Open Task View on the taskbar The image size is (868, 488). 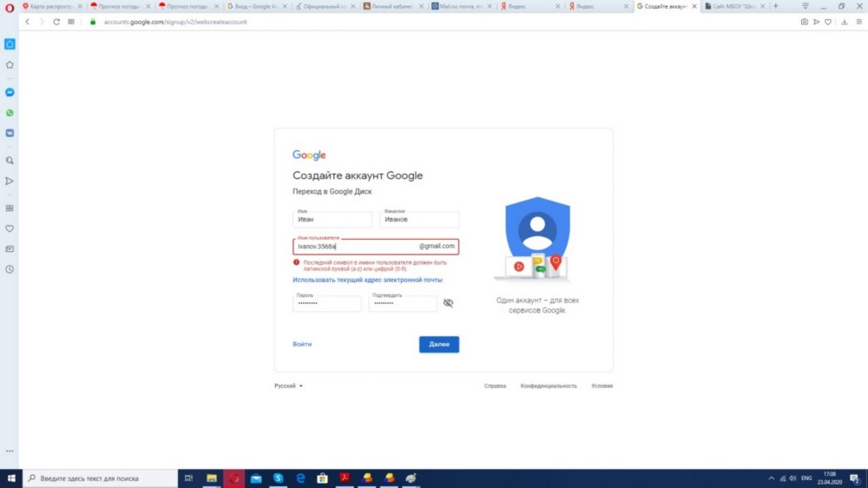188,478
